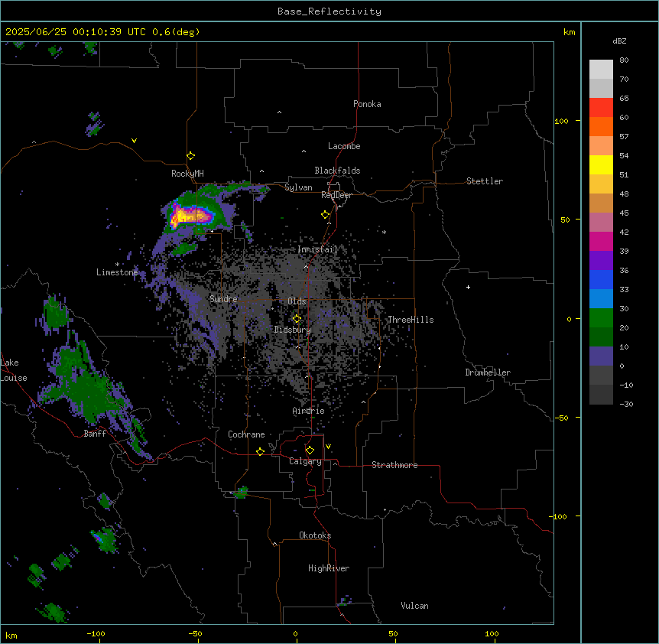The width and height of the screenshot is (659, 644).
Task: Click the small green echo southwest of Calgary
Action: [242, 492]
